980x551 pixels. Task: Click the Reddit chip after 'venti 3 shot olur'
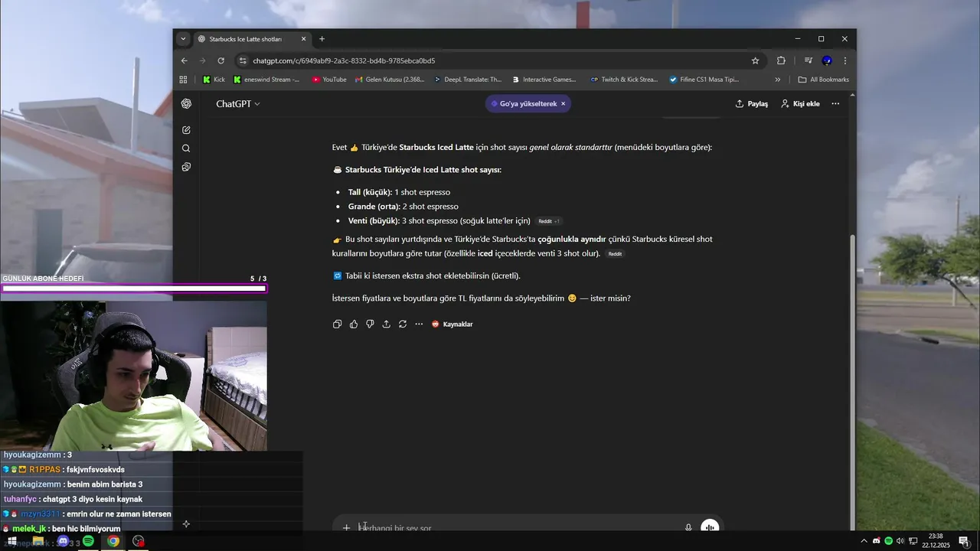click(x=615, y=254)
